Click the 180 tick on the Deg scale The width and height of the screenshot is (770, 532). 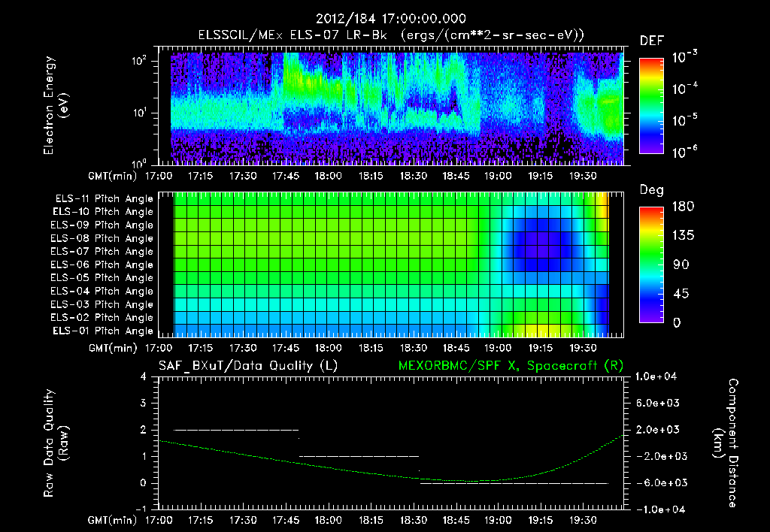683,207
